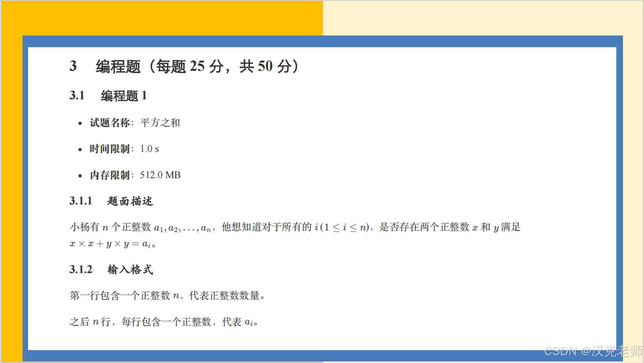Select the section title "3.1.1 题面描述"
This screenshot has width=644, height=363.
111,201
